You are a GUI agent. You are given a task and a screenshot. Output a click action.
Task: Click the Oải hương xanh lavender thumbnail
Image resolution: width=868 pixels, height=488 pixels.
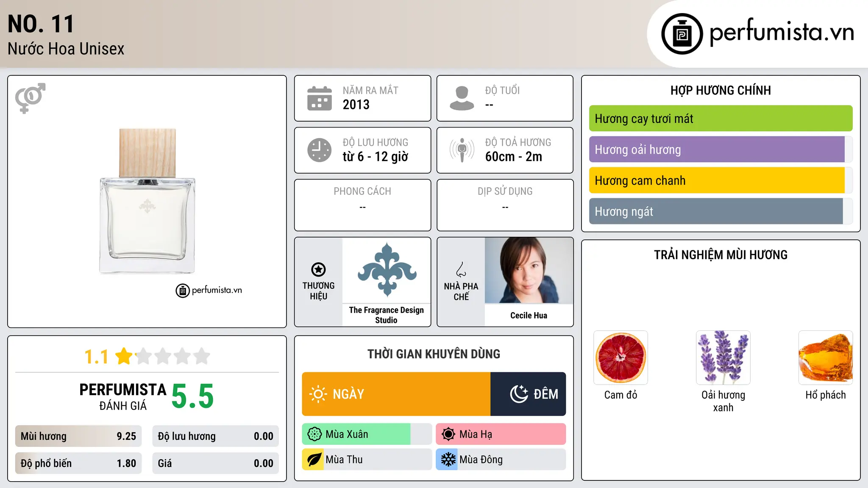723,358
